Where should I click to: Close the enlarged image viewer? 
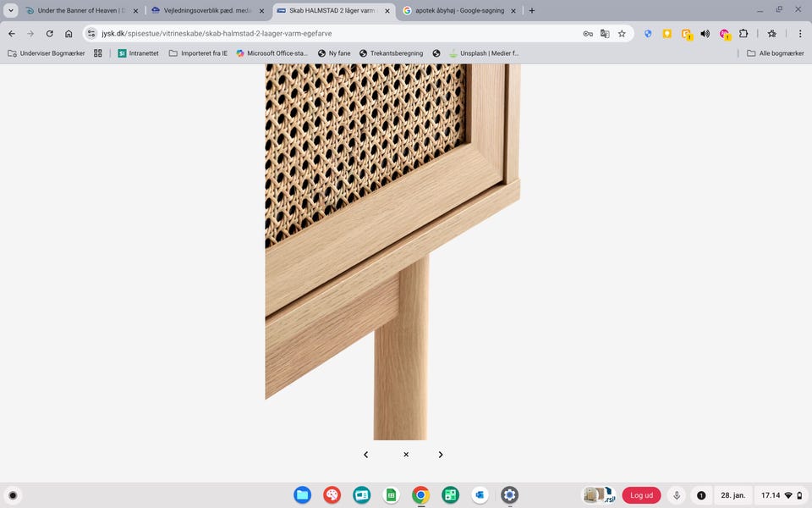[x=406, y=454]
